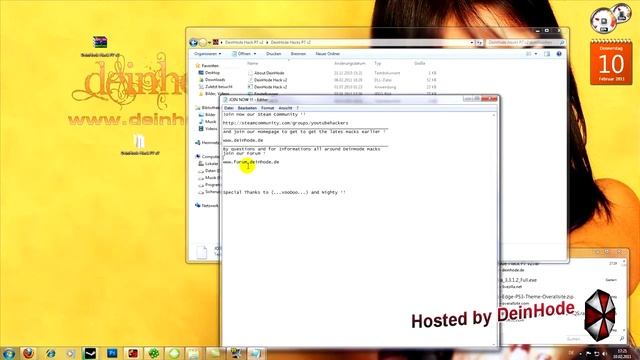Click the Explorer search box
Screen dimensions: 640x360
click(526, 42)
